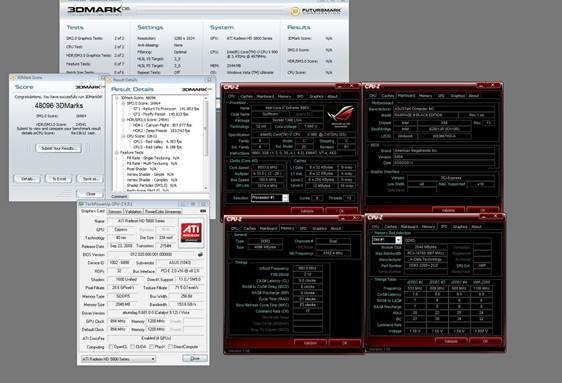Click the Save as button in Score window

90,179
